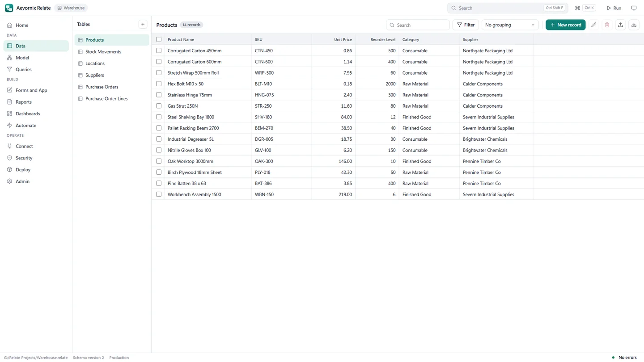Click Pine Batten 38 x 63 cell
The width and height of the screenshot is (644, 362).
pos(208,183)
